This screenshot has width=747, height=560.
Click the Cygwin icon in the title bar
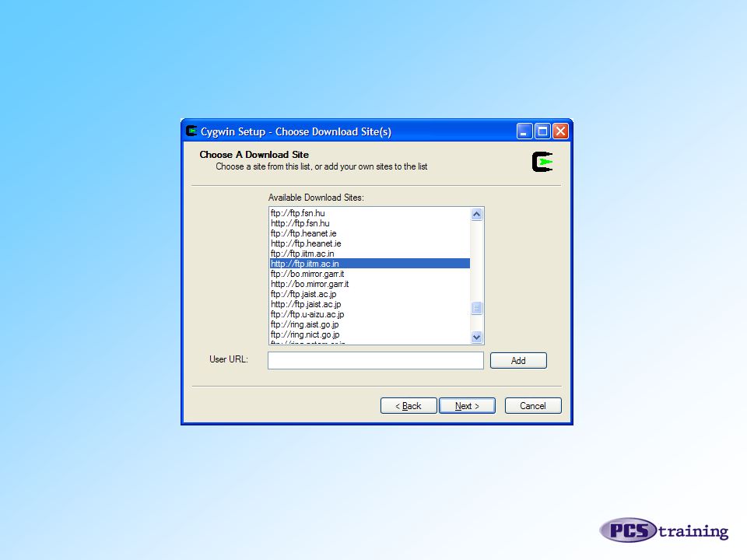click(191, 131)
